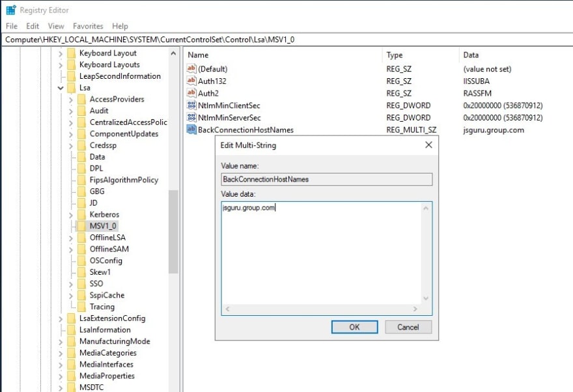
Task: Expand the AccessProviders subkey
Action: pos(71,100)
